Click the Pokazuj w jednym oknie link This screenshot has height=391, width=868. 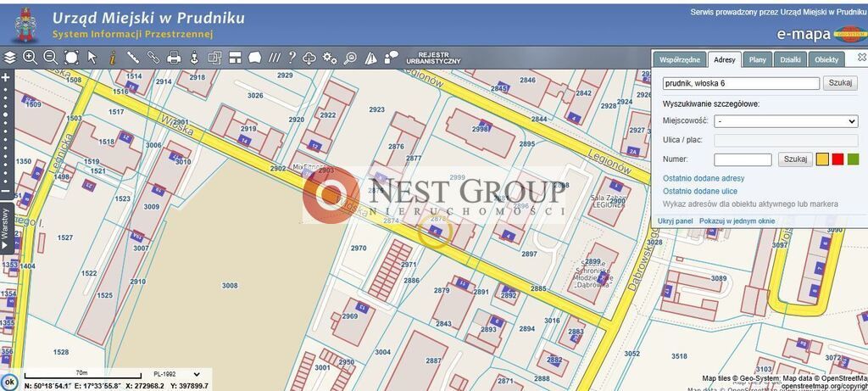pyautogui.click(x=737, y=221)
